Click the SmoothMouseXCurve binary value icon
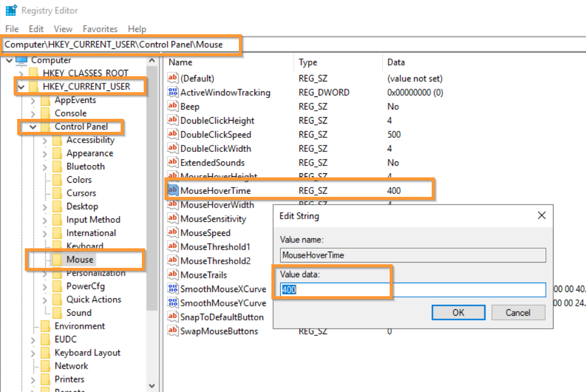 click(x=173, y=289)
